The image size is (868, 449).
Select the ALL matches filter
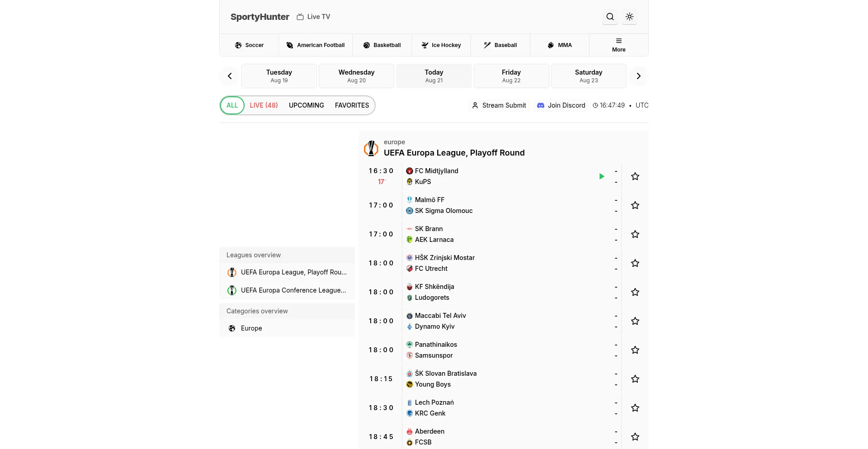pos(232,105)
